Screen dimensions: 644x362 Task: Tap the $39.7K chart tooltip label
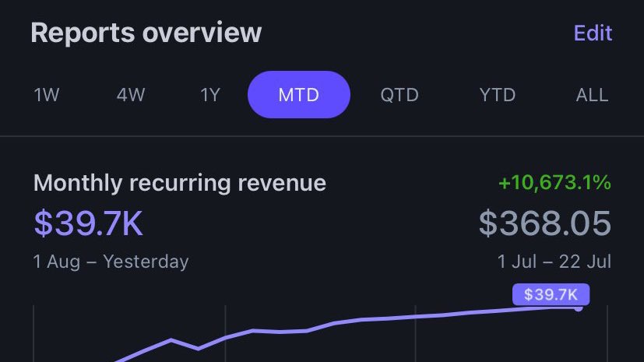point(551,294)
